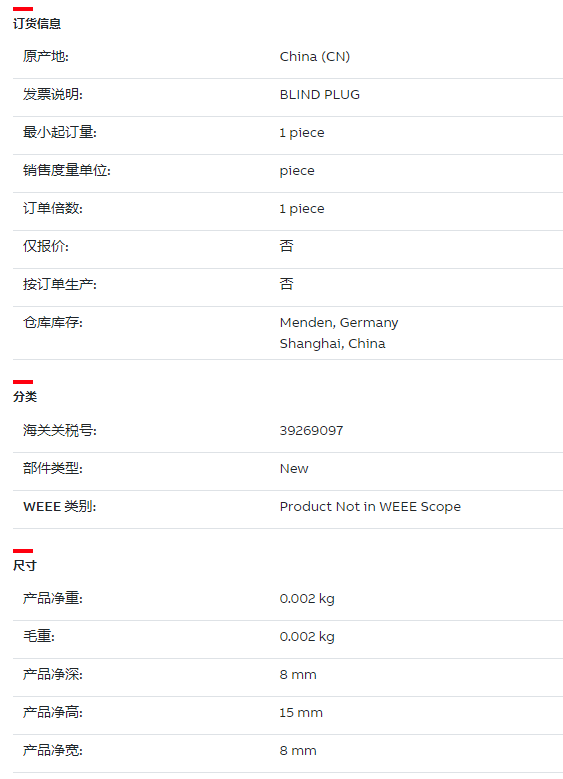Click the 分类 section heading

(x=25, y=396)
